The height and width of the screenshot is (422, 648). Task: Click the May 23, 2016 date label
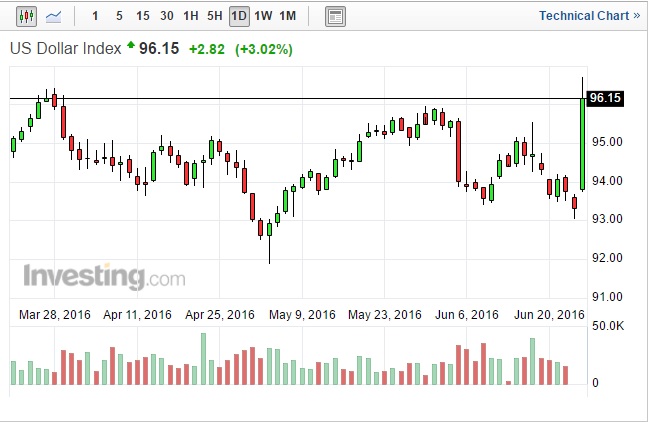385,315
